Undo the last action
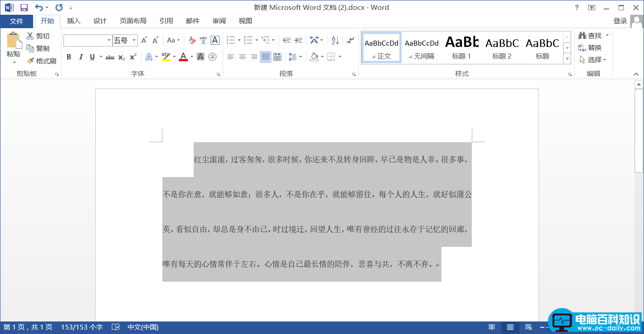Viewport: 644px width, 334px height. coord(39,8)
